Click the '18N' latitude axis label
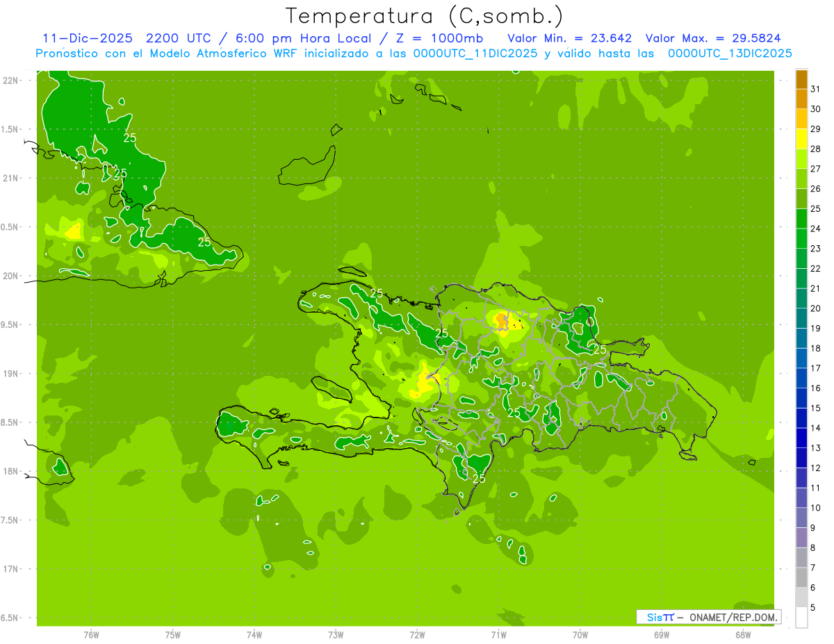This screenshot has height=644, width=834. pyautogui.click(x=11, y=471)
